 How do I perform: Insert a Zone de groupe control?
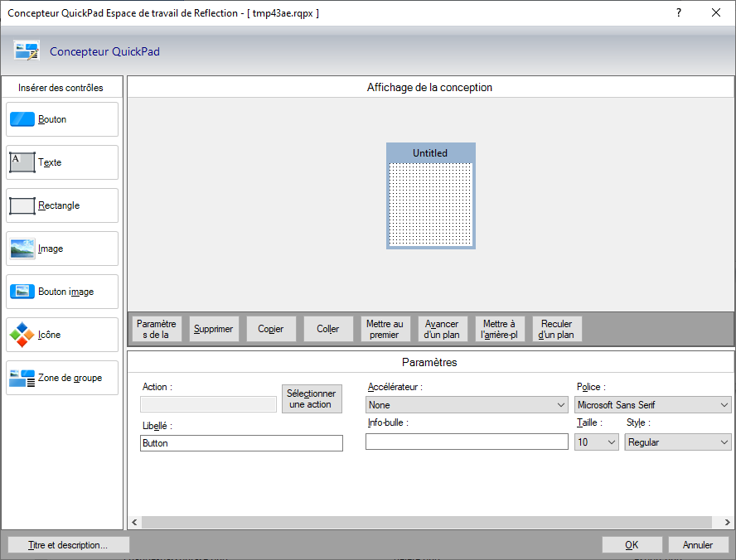pos(62,378)
